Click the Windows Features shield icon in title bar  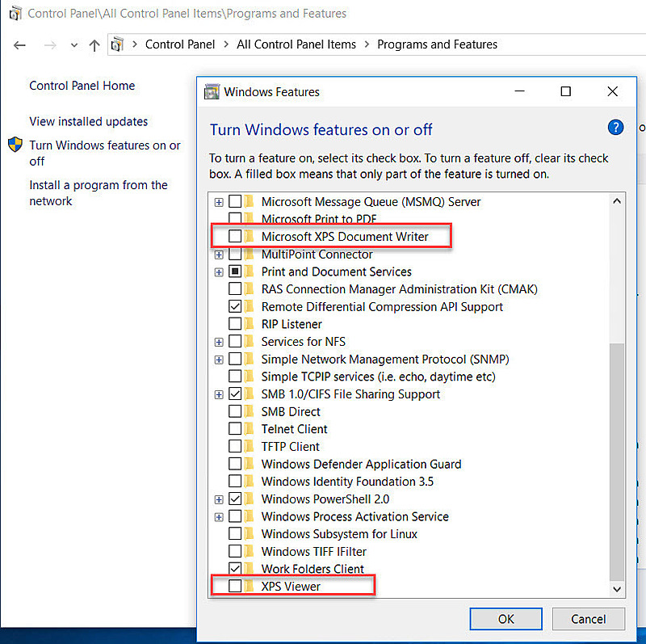click(x=212, y=91)
